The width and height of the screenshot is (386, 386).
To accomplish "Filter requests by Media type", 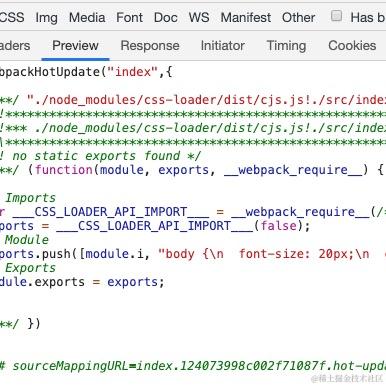I will point(87,17).
